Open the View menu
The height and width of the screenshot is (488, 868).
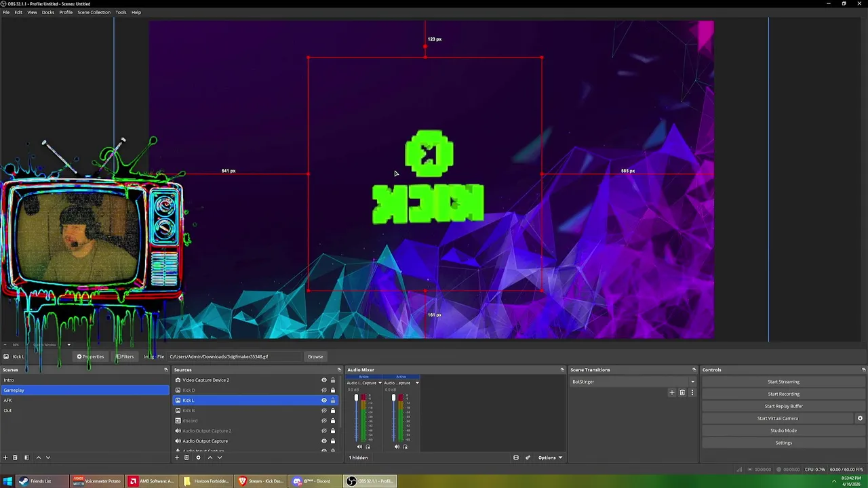click(x=32, y=12)
